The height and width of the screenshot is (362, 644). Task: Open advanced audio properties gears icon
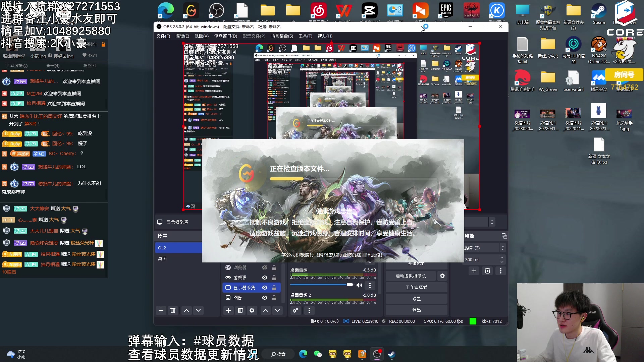[296, 310]
